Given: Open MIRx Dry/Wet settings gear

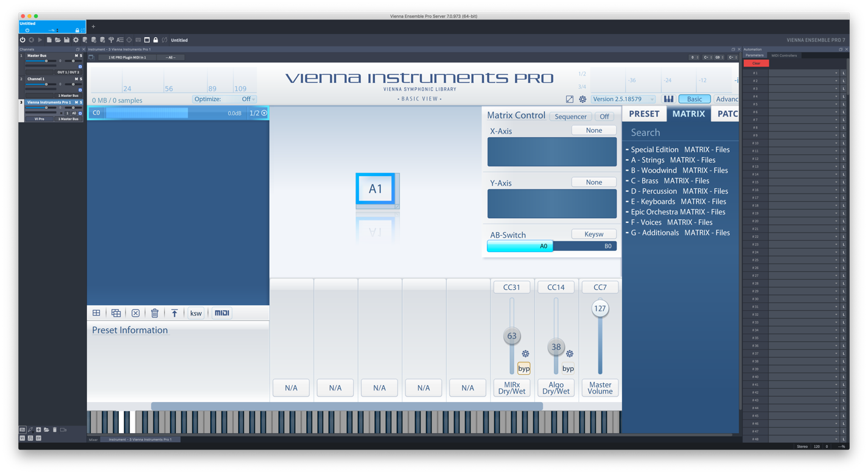Looking at the screenshot, I should (x=525, y=354).
